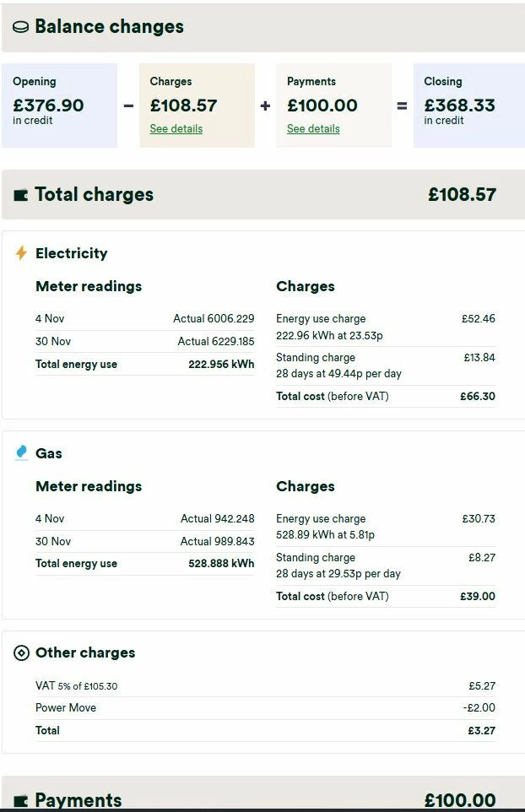
Task: Click the blue Gas flame icon
Action: pos(22,452)
